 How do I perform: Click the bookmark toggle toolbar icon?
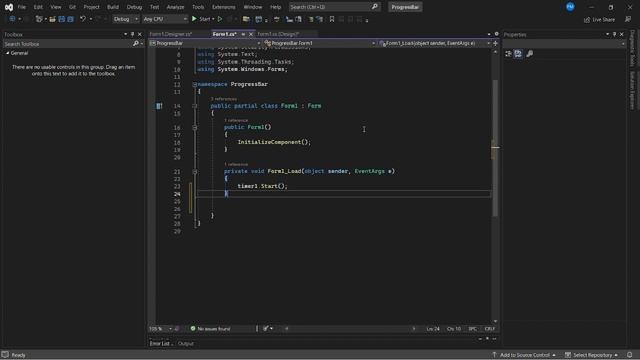332,19
